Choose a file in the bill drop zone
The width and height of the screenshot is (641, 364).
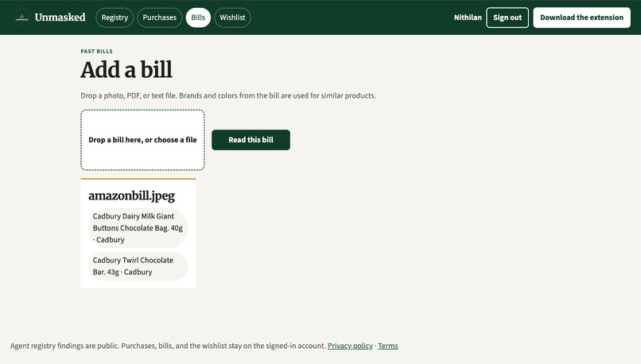tap(142, 140)
